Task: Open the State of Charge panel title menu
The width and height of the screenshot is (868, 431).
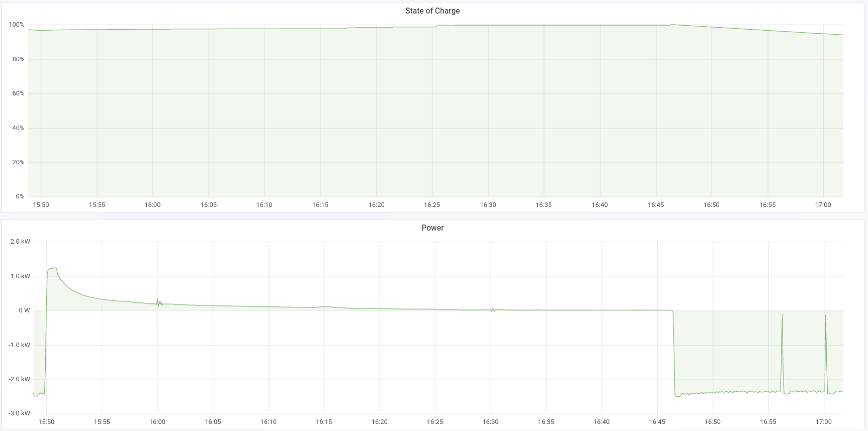Action: (432, 11)
